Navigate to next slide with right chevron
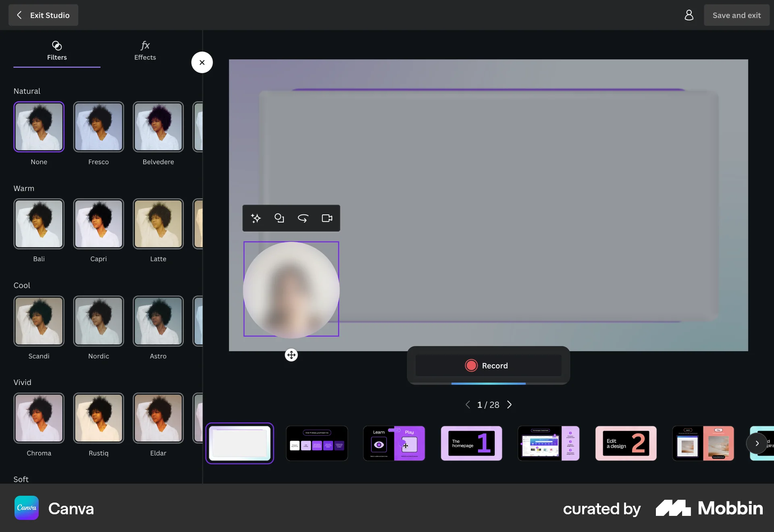774x532 pixels. 509,405
